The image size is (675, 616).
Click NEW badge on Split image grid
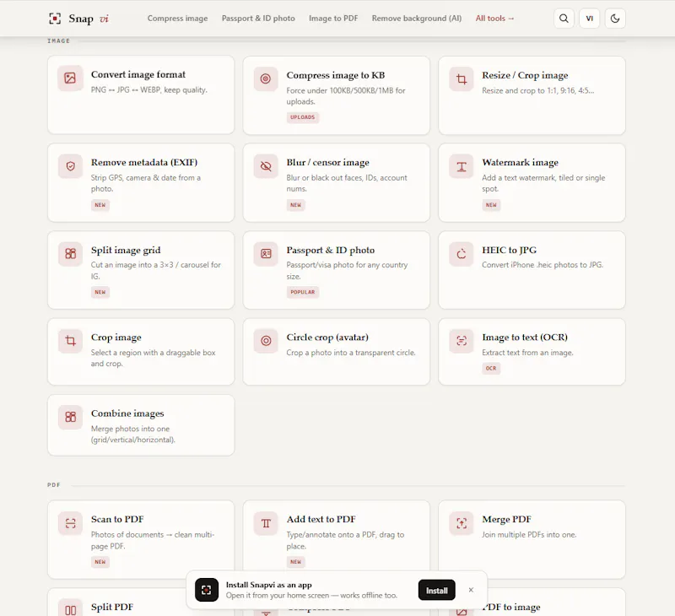pos(100,292)
